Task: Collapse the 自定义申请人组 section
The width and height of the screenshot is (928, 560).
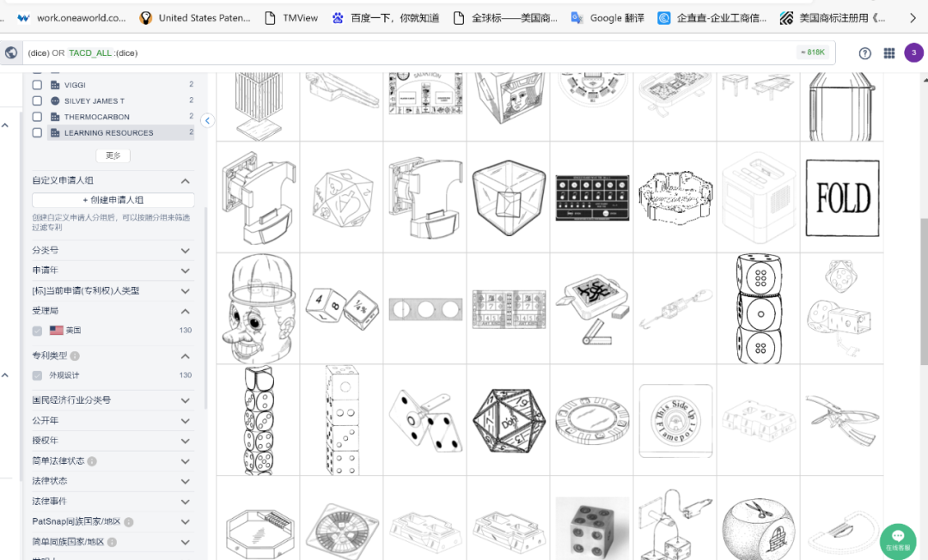Action: click(x=186, y=181)
